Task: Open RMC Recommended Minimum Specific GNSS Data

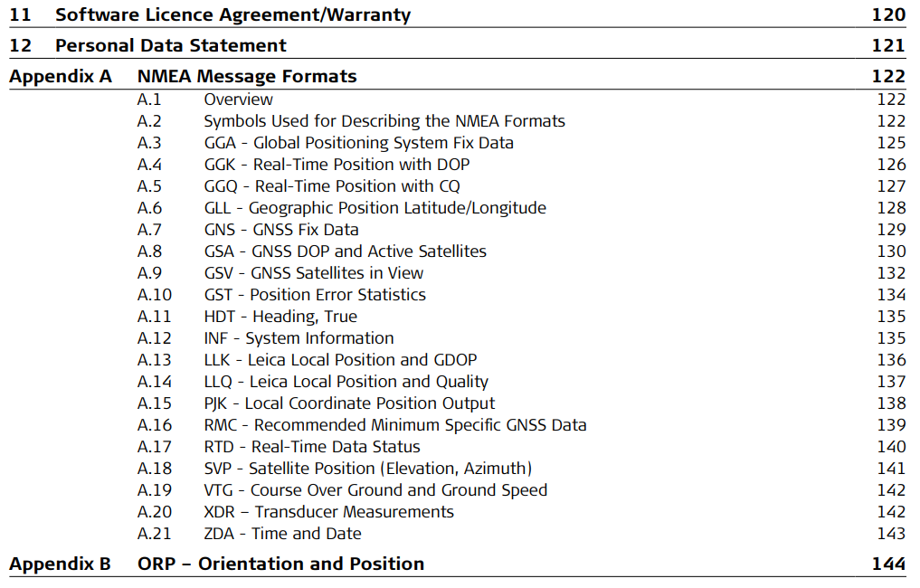Action: point(394,425)
